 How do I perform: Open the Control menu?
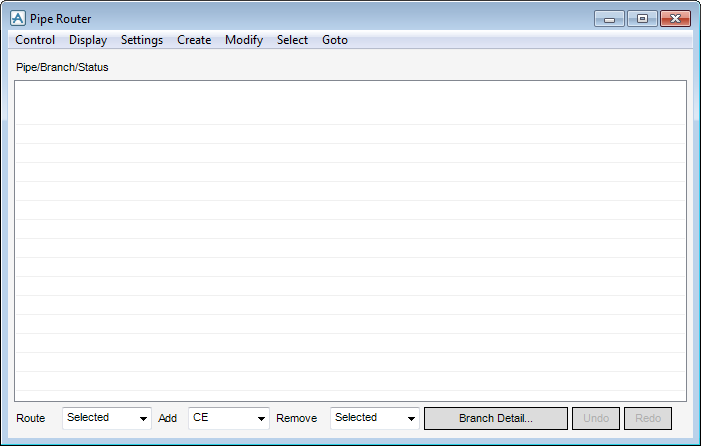35,40
